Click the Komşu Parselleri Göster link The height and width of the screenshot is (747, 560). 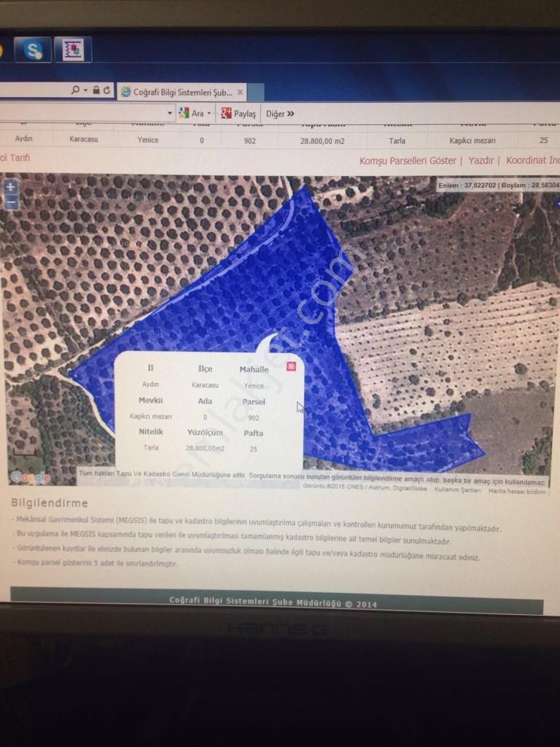[408, 160]
